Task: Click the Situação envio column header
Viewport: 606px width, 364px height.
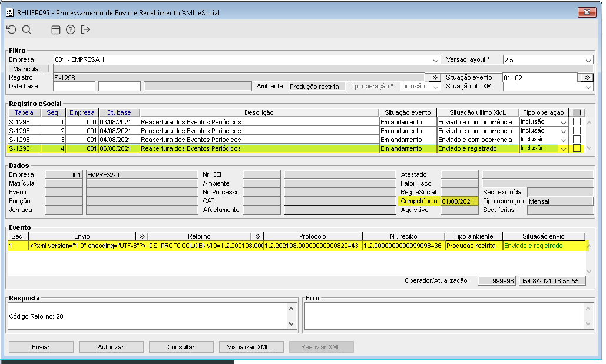Action: [544, 236]
